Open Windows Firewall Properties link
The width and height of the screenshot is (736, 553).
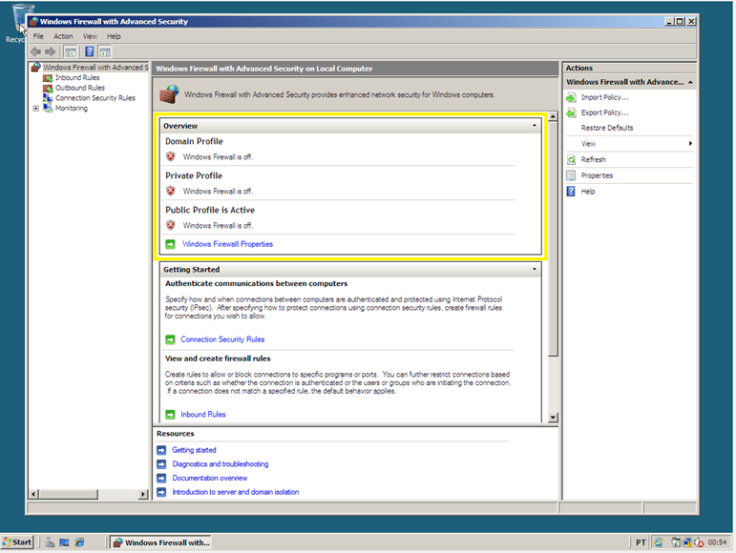[227, 244]
